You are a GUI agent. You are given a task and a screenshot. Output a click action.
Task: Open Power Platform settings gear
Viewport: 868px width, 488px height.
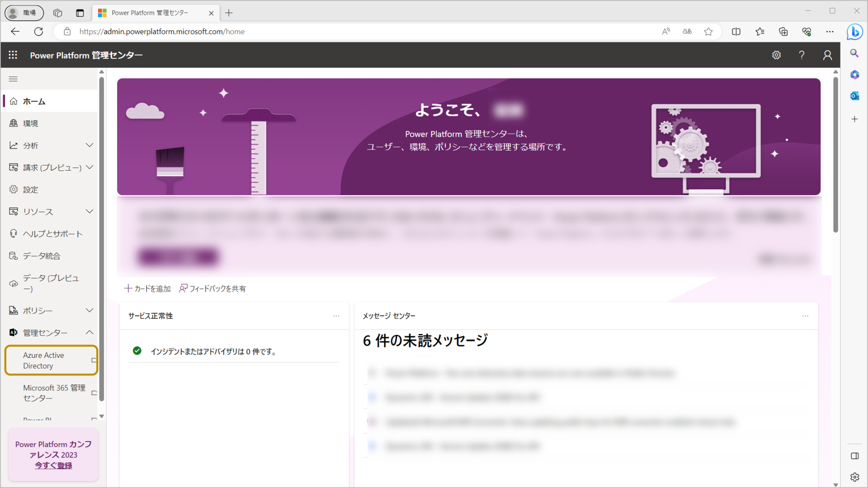[x=776, y=55]
